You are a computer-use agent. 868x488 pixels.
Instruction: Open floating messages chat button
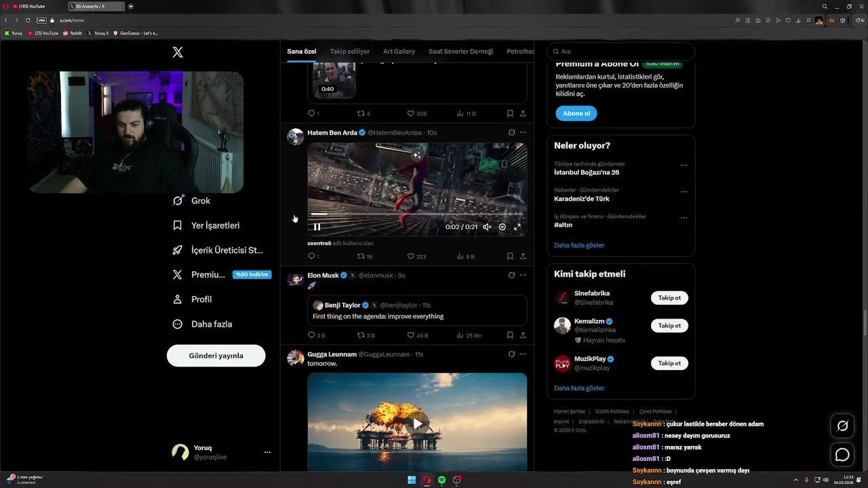(x=842, y=455)
